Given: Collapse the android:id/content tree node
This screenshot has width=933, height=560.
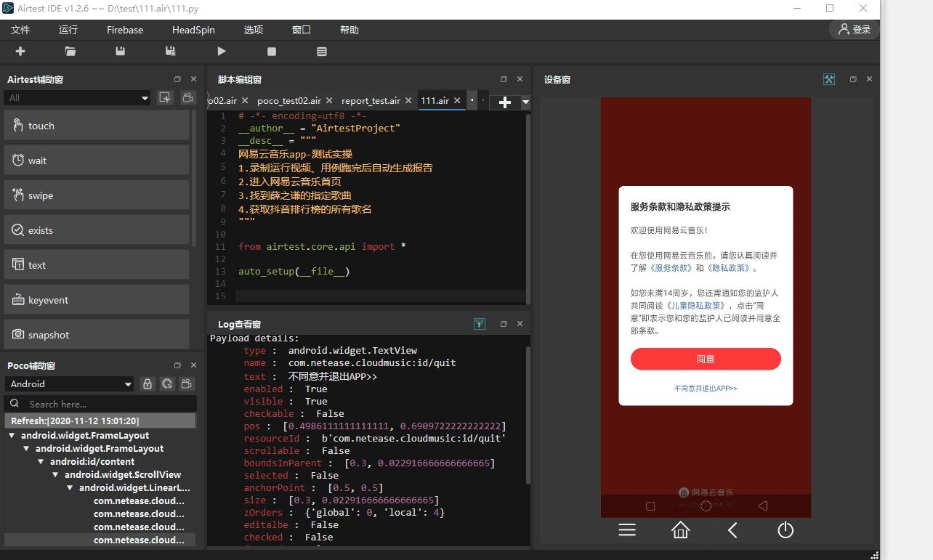Looking at the screenshot, I should click(41, 462).
